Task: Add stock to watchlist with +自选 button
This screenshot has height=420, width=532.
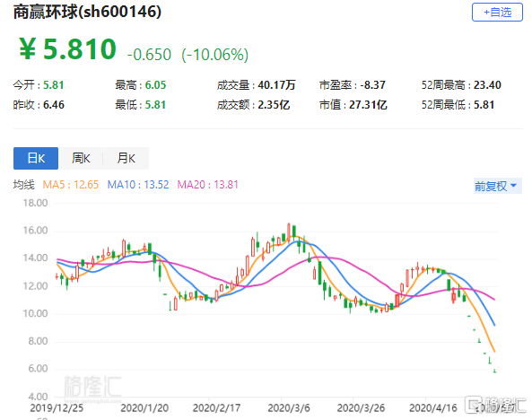Action: pos(497,13)
